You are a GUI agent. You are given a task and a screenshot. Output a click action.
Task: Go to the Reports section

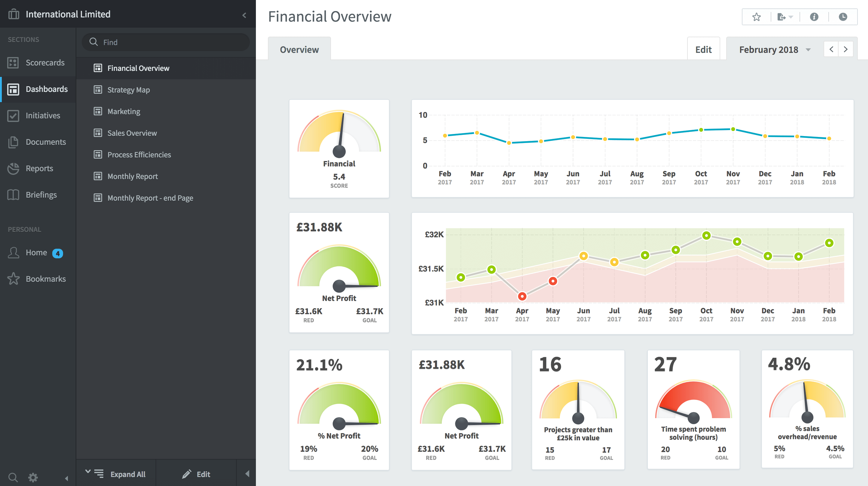click(38, 169)
